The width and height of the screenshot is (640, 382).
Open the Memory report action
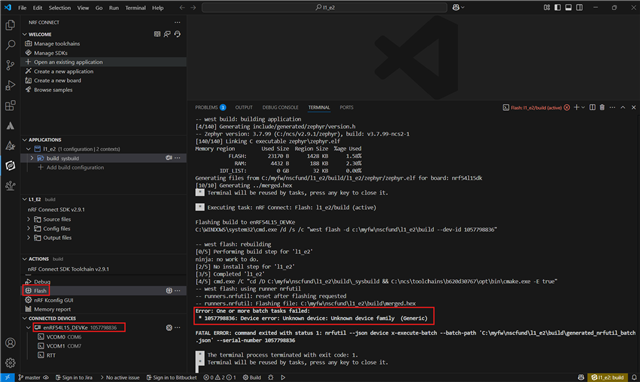click(52, 309)
